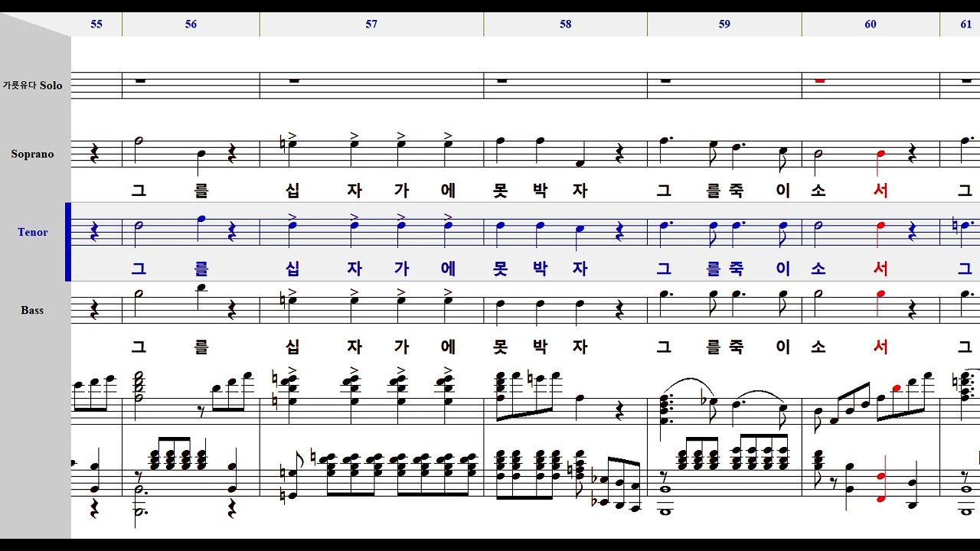Click the first accented note in Tenor measure 57
Image resolution: width=980 pixels, height=551 pixels.
tap(292, 225)
